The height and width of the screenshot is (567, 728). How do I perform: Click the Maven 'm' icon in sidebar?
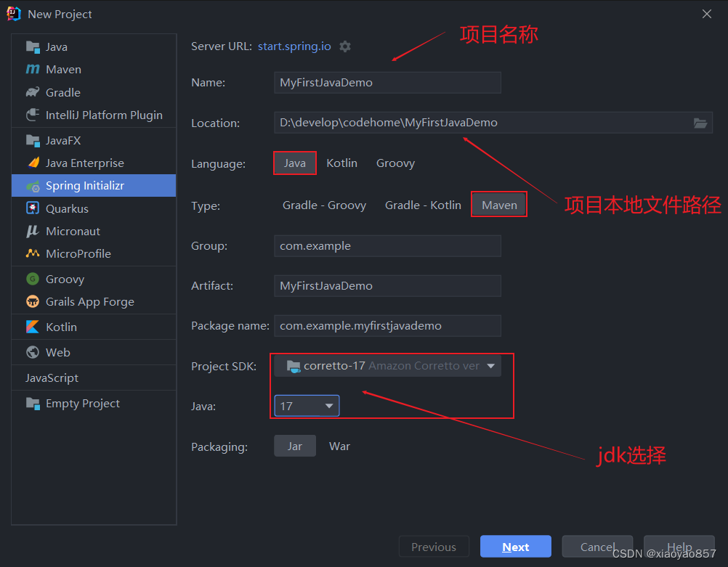33,69
